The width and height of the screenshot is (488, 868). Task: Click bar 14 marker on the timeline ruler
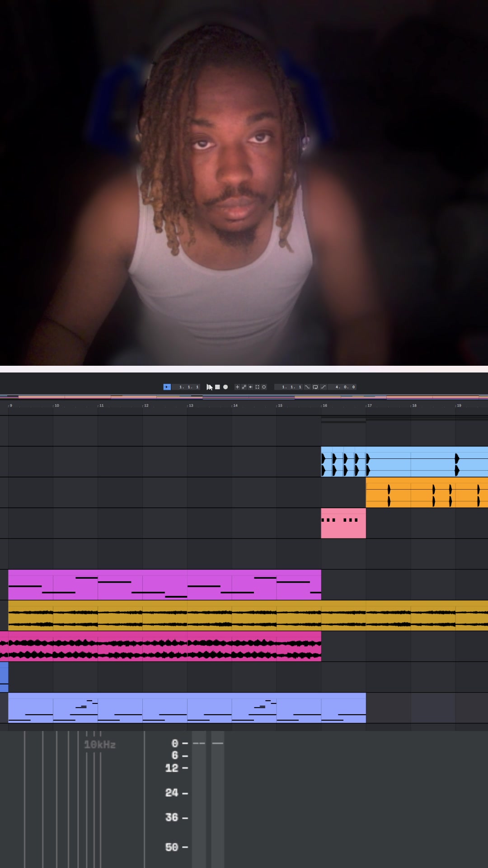[235, 406]
